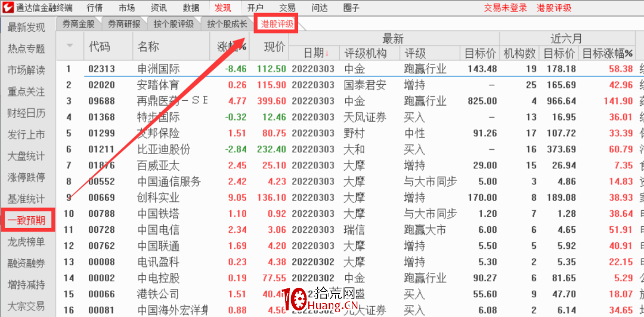
Task: Sort by the 日期 column header
Action: pyautogui.click(x=316, y=53)
